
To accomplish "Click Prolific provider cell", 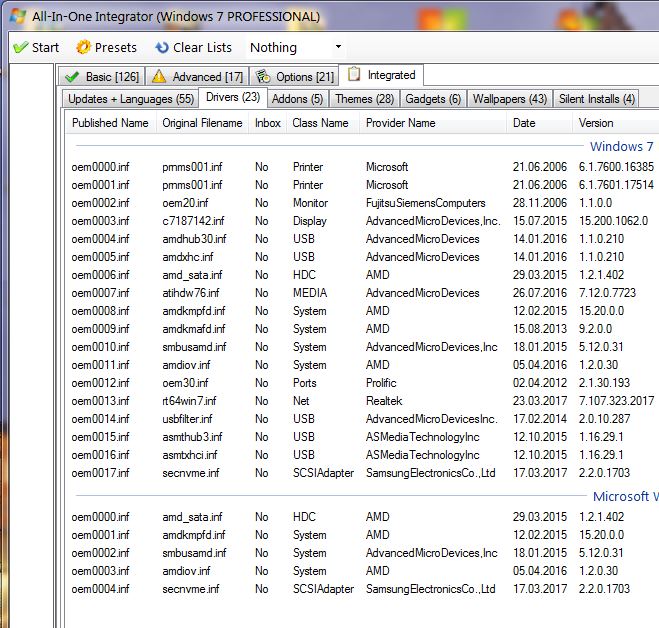I will click(381, 383).
